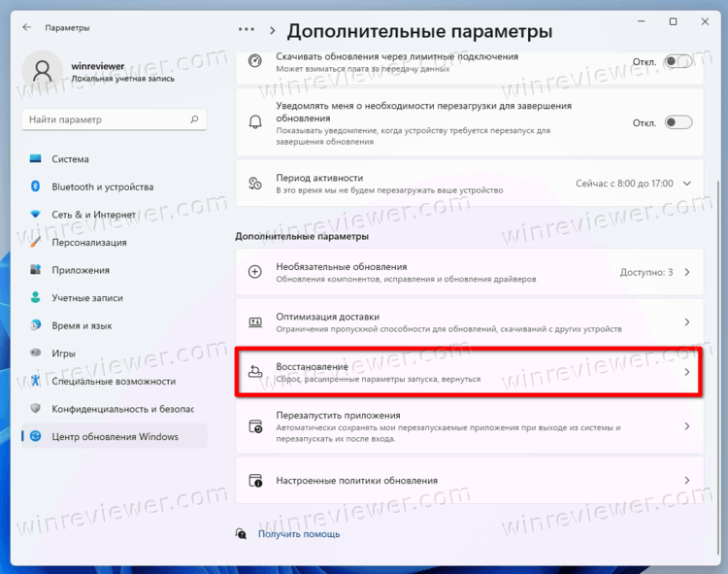Expand the Период активности dropdown
Screen dimensions: 728x574
pyautogui.click(x=688, y=183)
